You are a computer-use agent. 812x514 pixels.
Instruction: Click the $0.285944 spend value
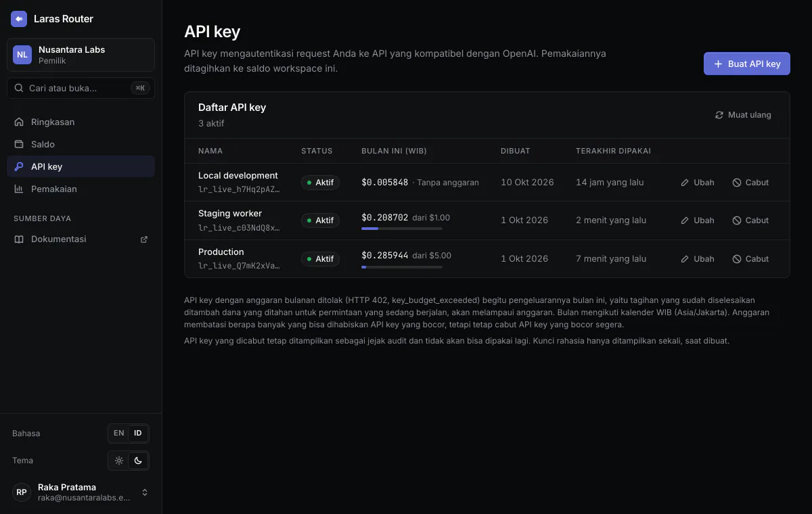pyautogui.click(x=385, y=256)
